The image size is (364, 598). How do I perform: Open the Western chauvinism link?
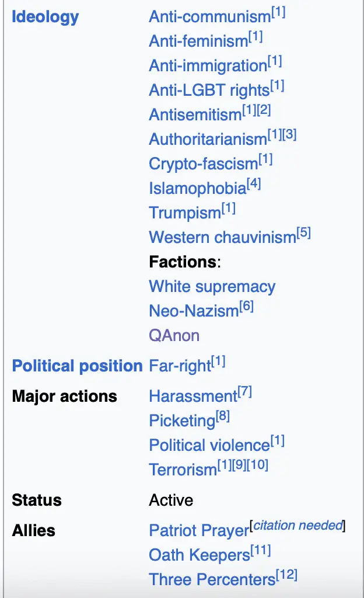click(x=222, y=237)
